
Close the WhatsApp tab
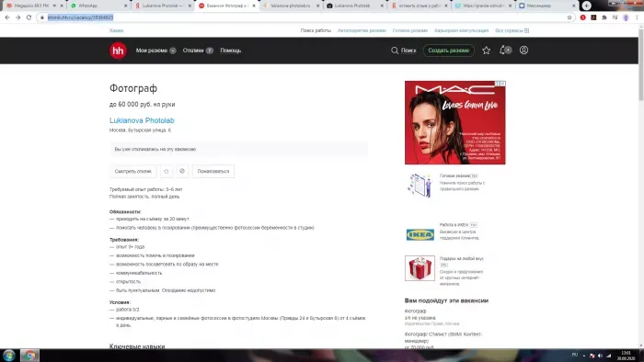[x=126, y=6]
